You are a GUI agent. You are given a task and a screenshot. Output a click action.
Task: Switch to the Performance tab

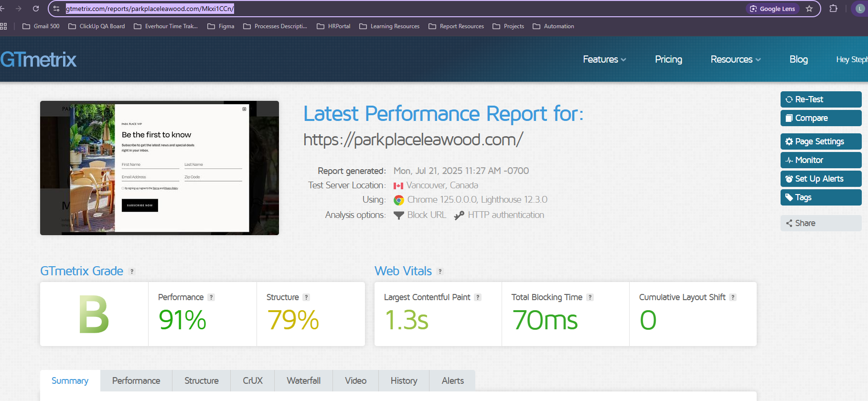click(x=136, y=380)
